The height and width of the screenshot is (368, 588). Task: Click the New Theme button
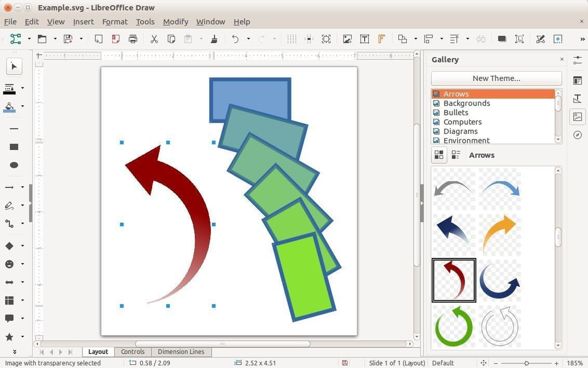click(496, 78)
